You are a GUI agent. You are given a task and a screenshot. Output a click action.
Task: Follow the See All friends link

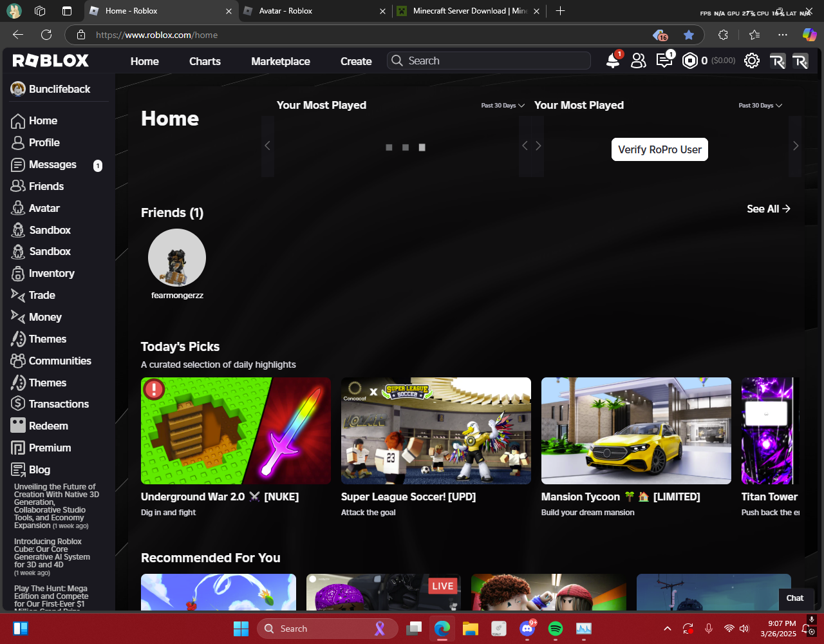tap(769, 209)
